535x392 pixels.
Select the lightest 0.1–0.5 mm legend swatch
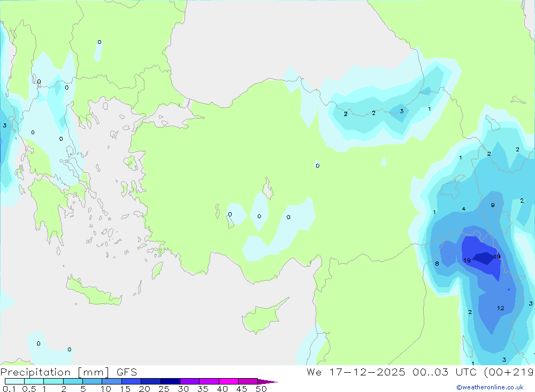coord(14,381)
